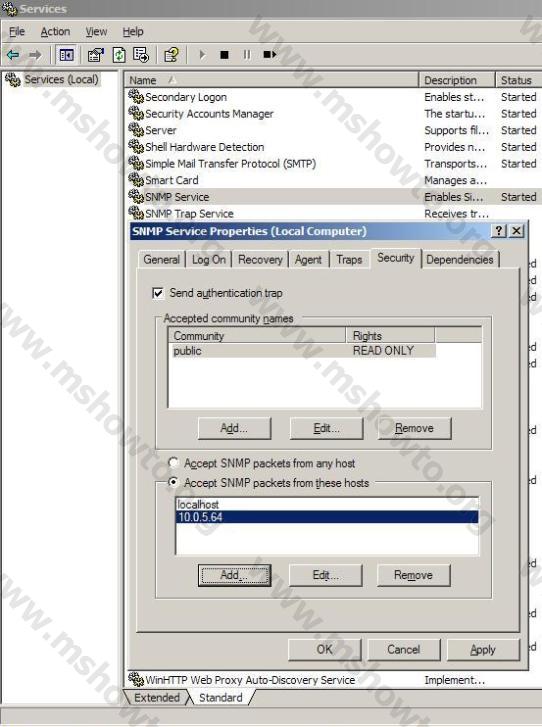The width and height of the screenshot is (542, 727).
Task: Click the Stop Service toolbar button
Action: (x=224, y=55)
